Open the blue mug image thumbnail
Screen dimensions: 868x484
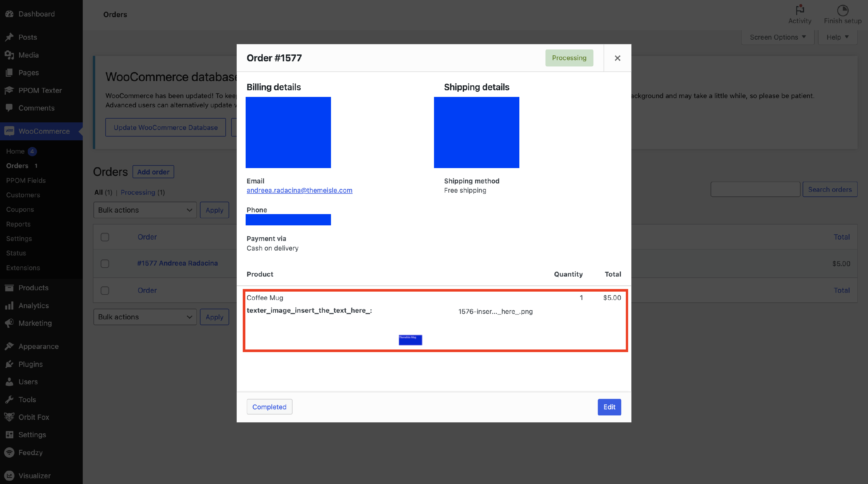pos(410,340)
